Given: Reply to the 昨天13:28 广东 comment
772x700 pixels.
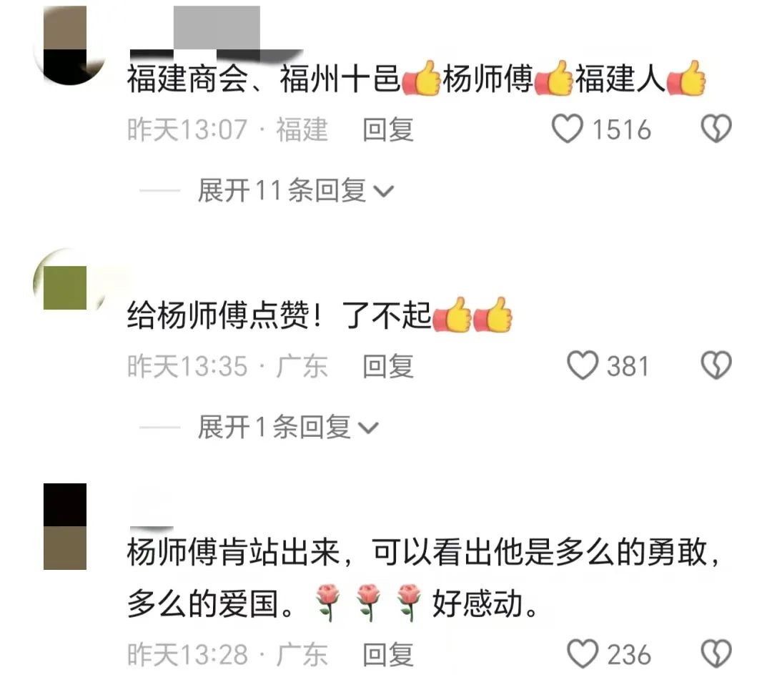Looking at the screenshot, I should (388, 655).
